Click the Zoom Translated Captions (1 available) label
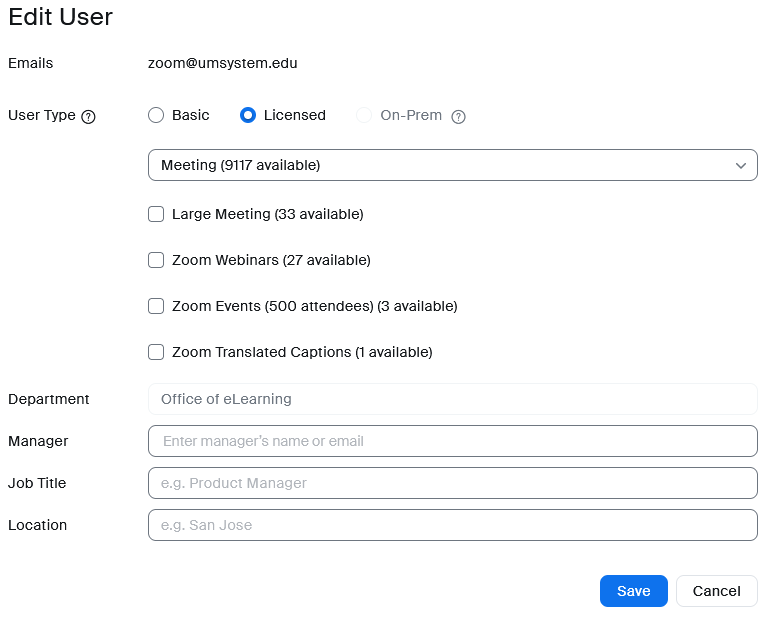The width and height of the screenshot is (775, 627). pyautogui.click(x=302, y=352)
